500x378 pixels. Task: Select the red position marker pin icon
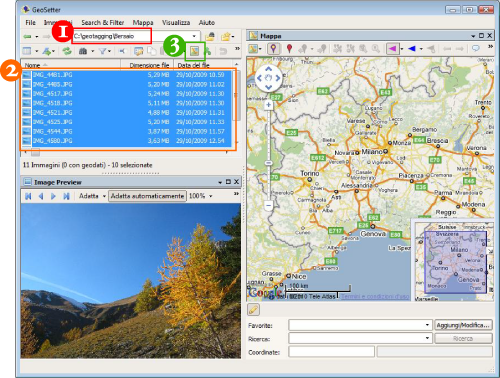pos(289,49)
